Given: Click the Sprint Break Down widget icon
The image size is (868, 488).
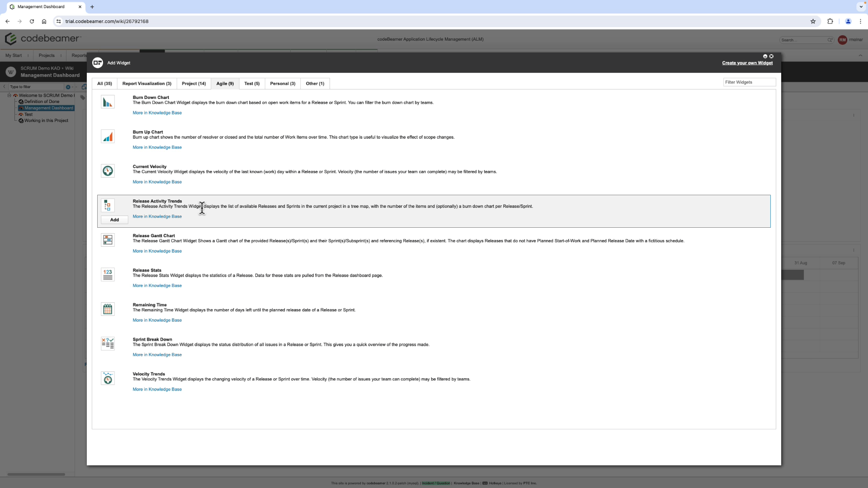Looking at the screenshot, I should (108, 344).
